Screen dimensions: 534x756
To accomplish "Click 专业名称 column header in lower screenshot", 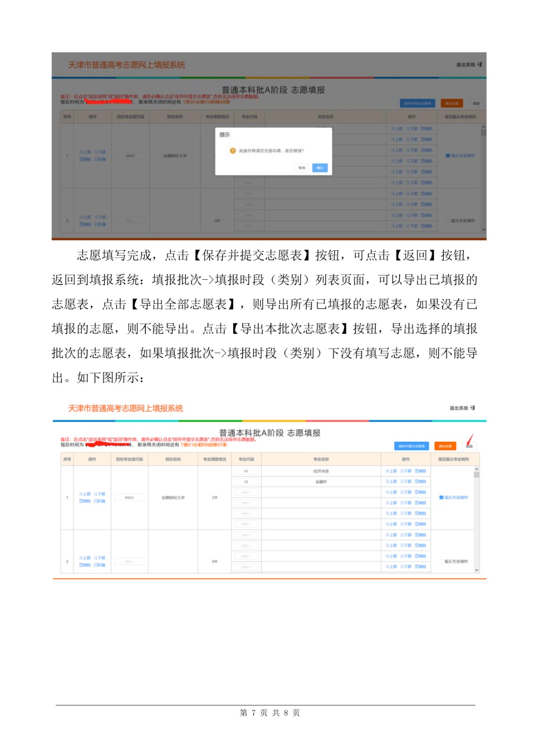I will click(321, 459).
